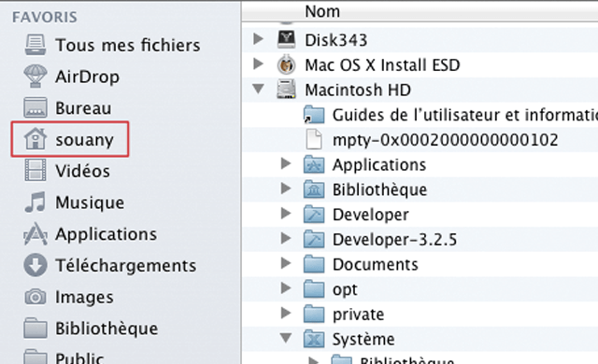
Task: Select the Vidéos film strip icon
Action: point(36,170)
